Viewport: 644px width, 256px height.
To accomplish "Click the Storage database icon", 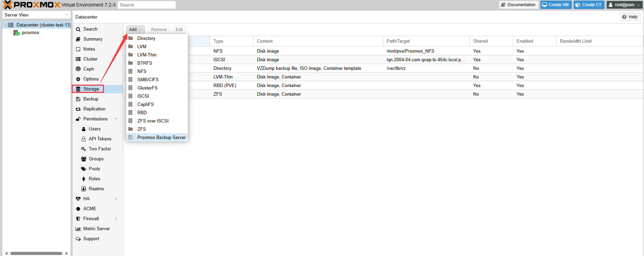I will [78, 89].
